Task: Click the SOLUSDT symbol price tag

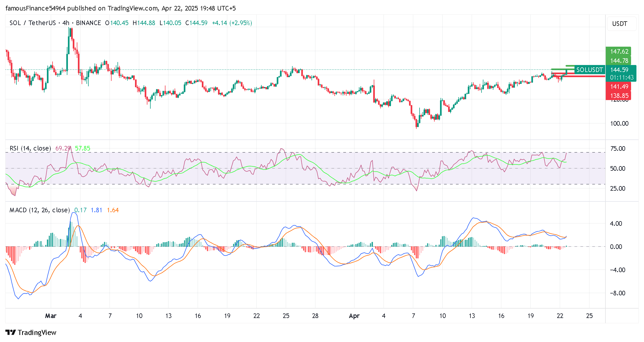Action: click(589, 70)
